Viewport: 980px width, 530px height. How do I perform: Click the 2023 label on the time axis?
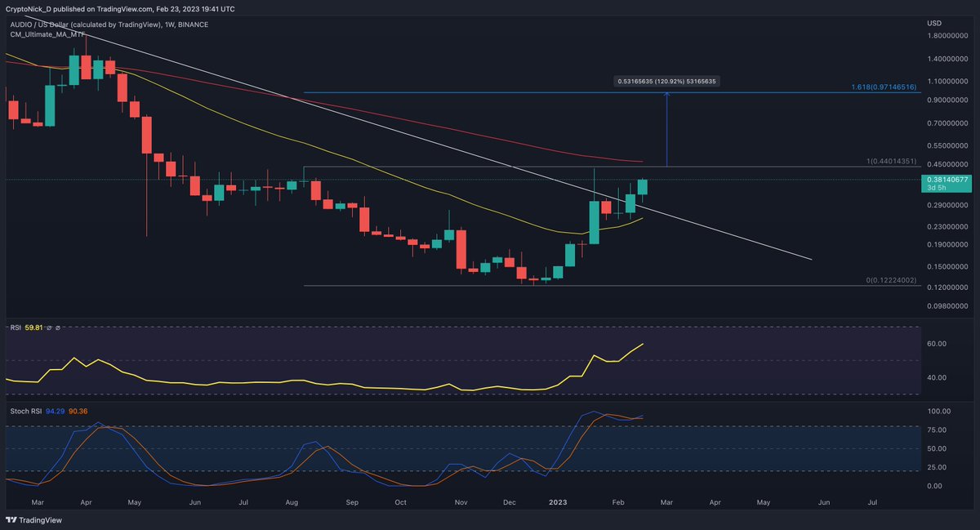[559, 505]
